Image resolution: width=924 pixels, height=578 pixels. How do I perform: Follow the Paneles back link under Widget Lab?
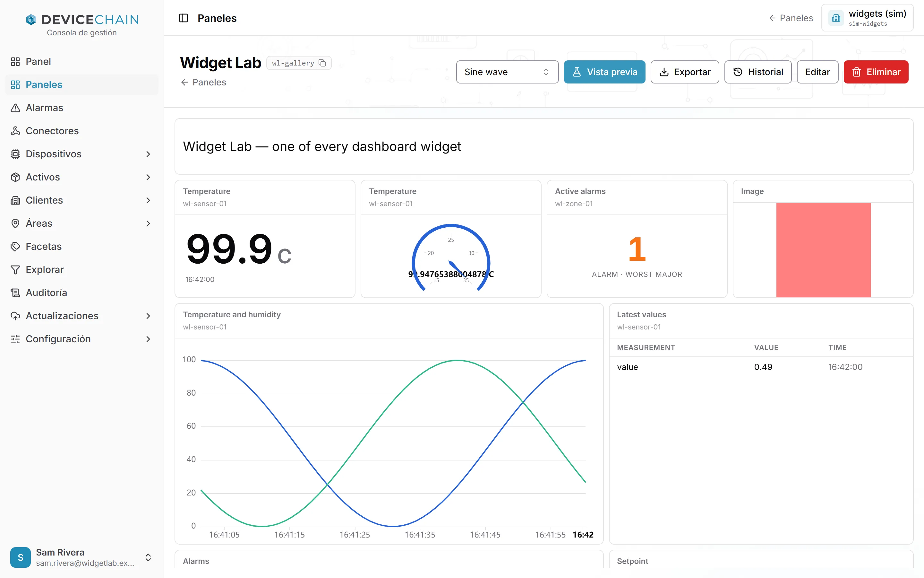click(203, 82)
